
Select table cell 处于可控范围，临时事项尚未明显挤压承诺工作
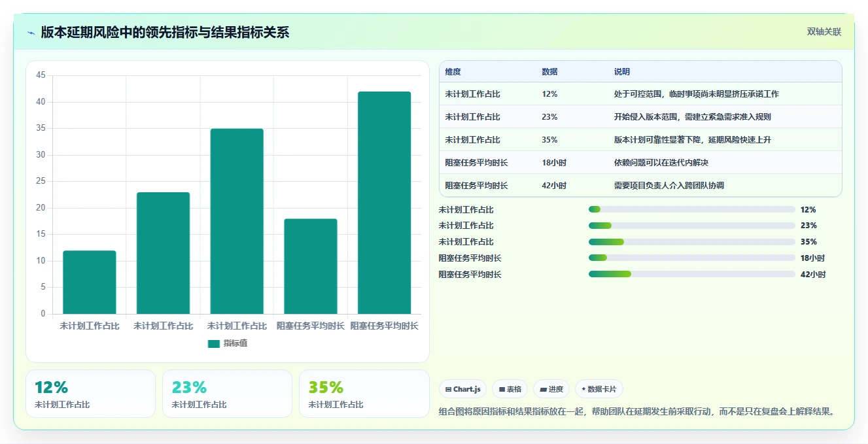pos(697,94)
